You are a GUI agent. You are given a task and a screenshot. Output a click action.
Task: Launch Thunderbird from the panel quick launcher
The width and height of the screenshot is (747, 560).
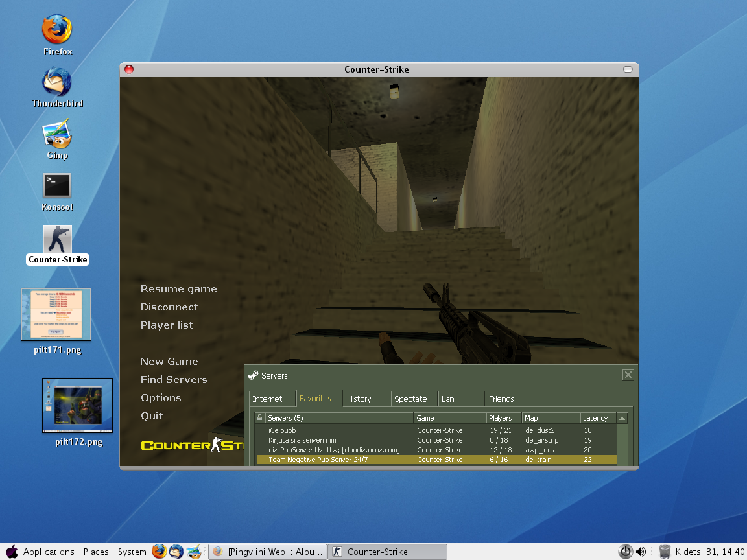(x=176, y=552)
